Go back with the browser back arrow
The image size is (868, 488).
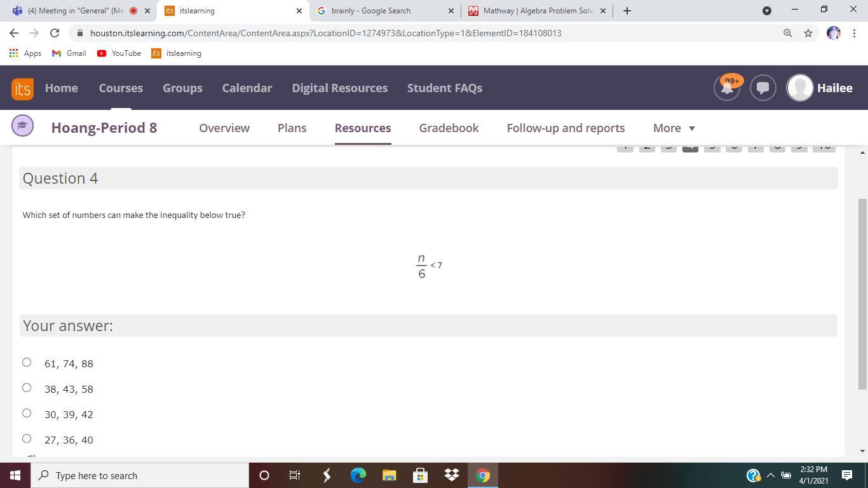pos(14,33)
